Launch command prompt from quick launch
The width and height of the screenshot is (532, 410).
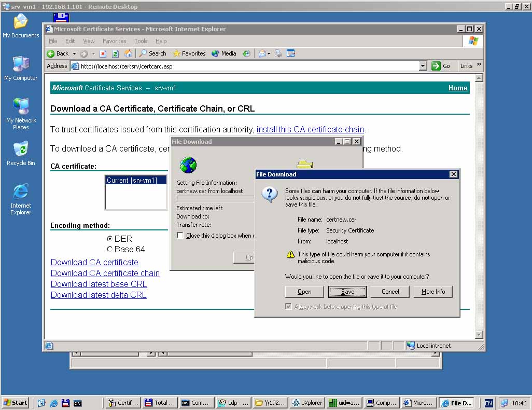[x=78, y=403]
